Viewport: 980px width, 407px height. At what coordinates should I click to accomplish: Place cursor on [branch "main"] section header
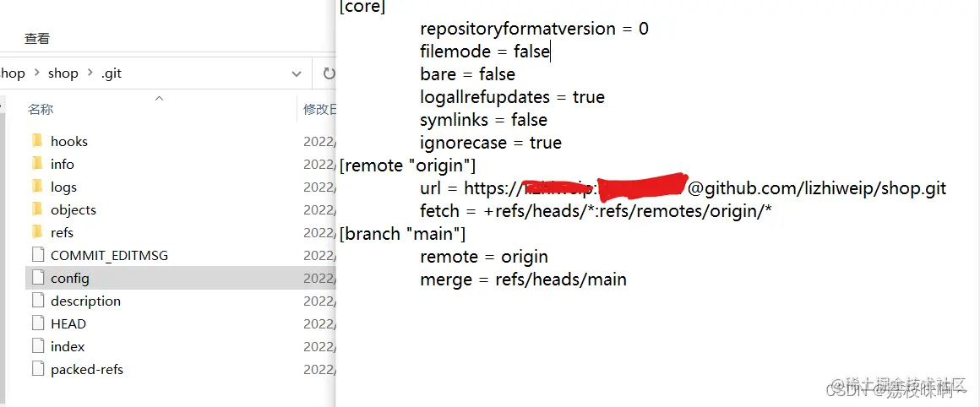402,234
